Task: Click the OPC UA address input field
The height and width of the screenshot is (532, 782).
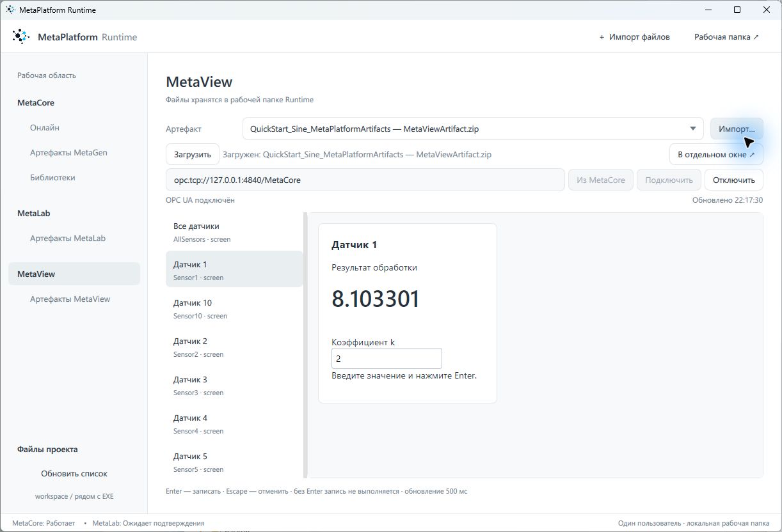Action: pos(365,180)
